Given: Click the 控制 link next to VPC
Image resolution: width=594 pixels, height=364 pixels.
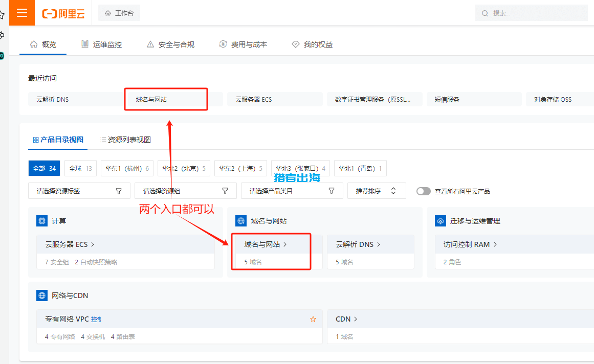Looking at the screenshot, I should pos(96,320).
